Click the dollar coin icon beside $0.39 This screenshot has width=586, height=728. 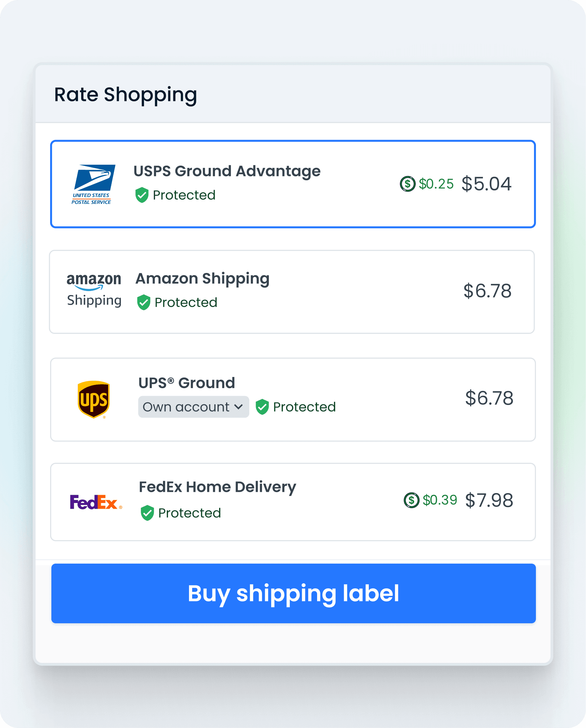tap(411, 500)
